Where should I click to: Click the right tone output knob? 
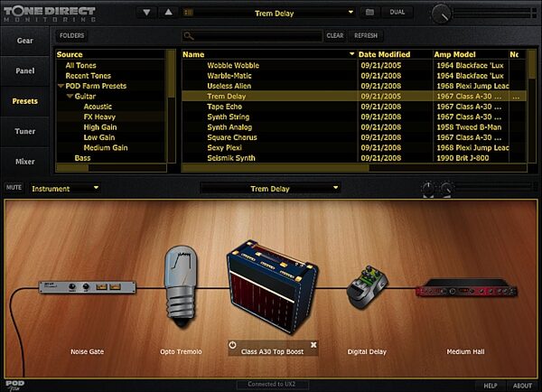click(x=446, y=189)
